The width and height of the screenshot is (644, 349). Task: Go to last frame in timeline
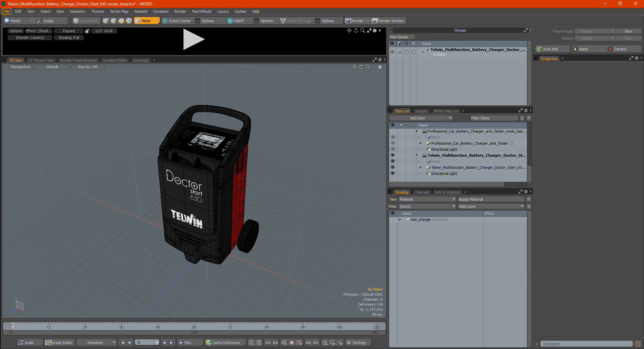click(x=172, y=343)
